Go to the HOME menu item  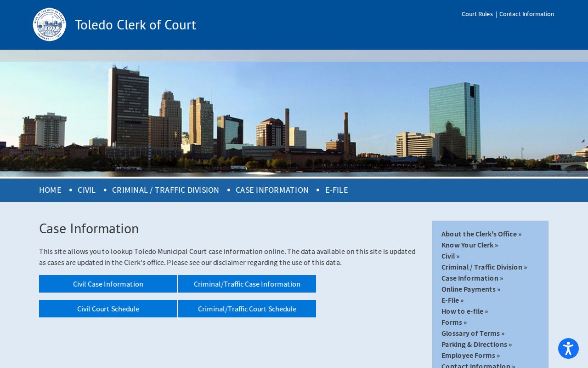(50, 190)
